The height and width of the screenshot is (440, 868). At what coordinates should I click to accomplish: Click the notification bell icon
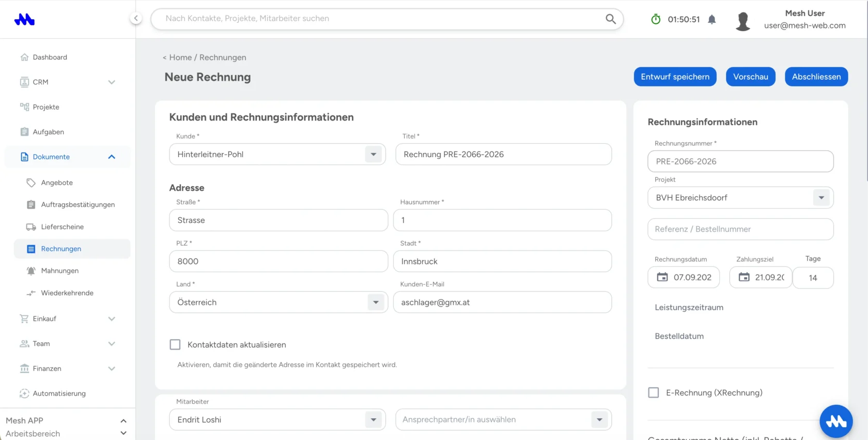click(712, 20)
